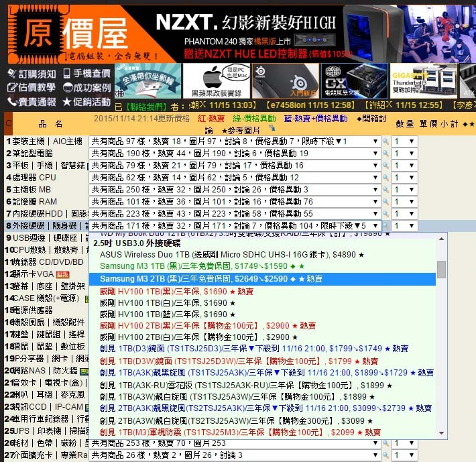Click the dropdown list scrollbar thumb
This screenshot has height=462, width=476.
(x=442, y=270)
